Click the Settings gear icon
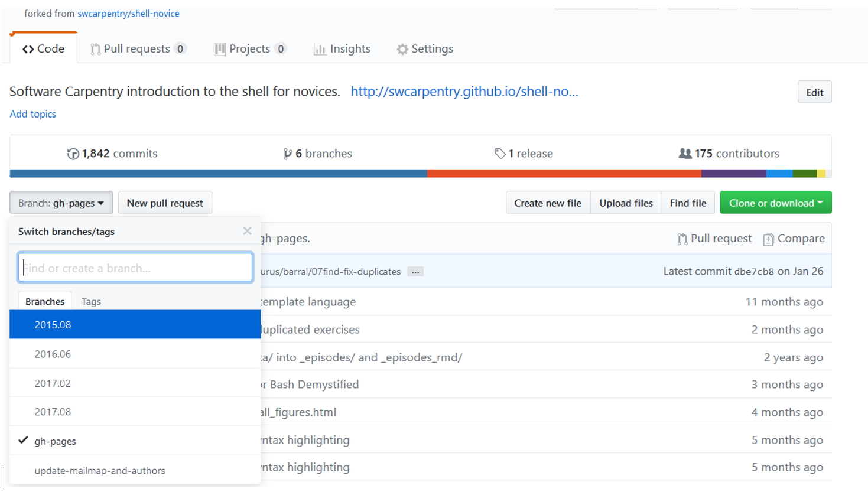 click(x=402, y=49)
